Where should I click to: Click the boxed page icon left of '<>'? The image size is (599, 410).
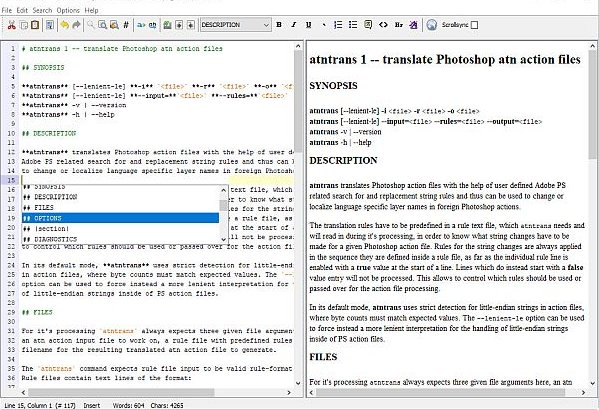[x=368, y=25]
